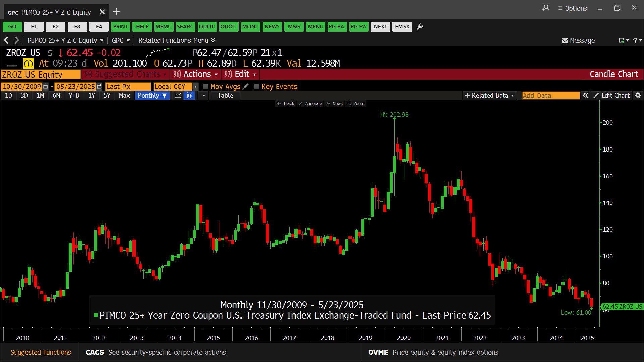This screenshot has width=644, height=362.
Task: Click the Add Data input field
Action: (550, 96)
